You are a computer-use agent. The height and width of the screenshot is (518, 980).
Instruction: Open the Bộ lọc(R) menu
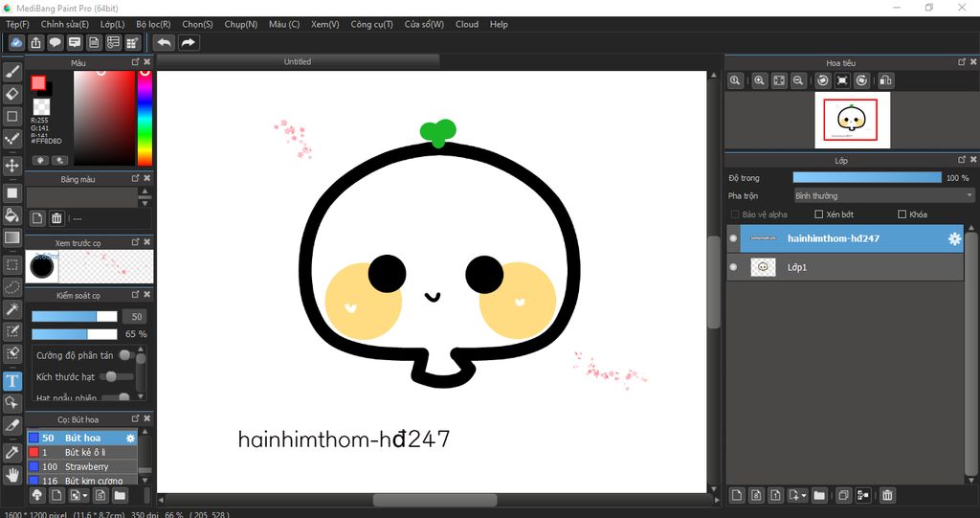pos(153,24)
